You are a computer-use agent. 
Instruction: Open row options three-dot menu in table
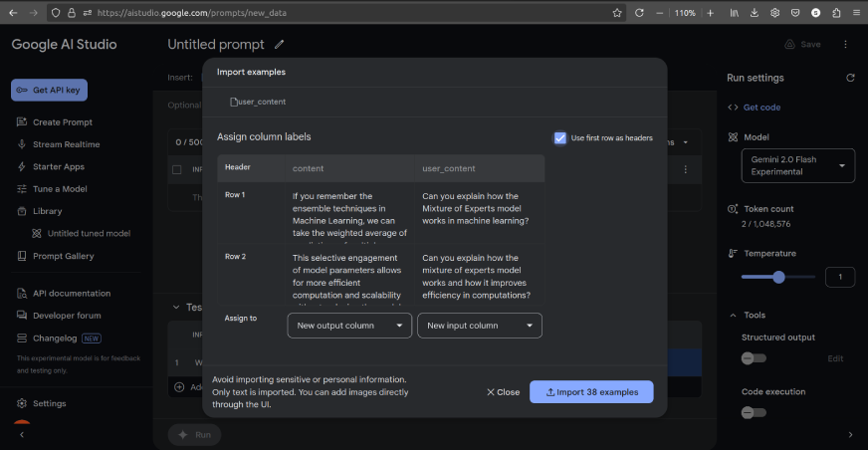685,169
